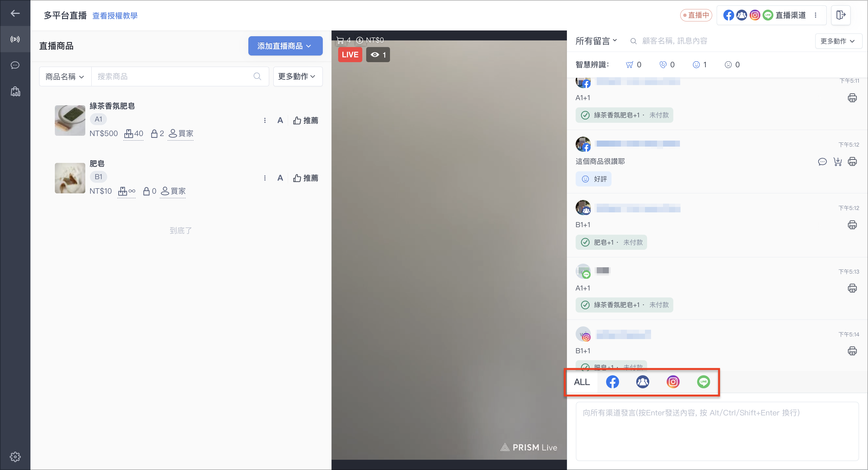This screenshot has width=868, height=470.
Task: Click the 直播中 status badge
Action: pos(696,15)
